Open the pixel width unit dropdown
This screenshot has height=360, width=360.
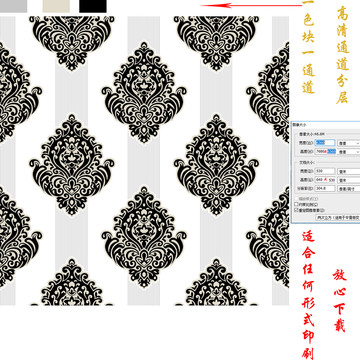point(349,143)
